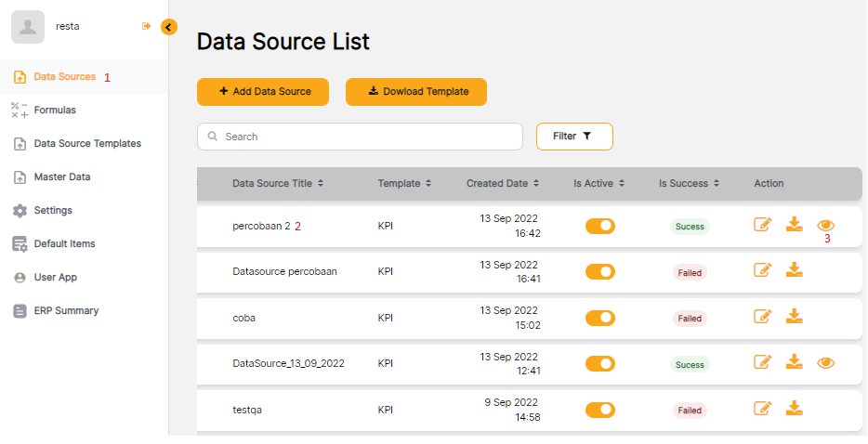
Task: Click the Add Data Source button
Action: pos(263,92)
